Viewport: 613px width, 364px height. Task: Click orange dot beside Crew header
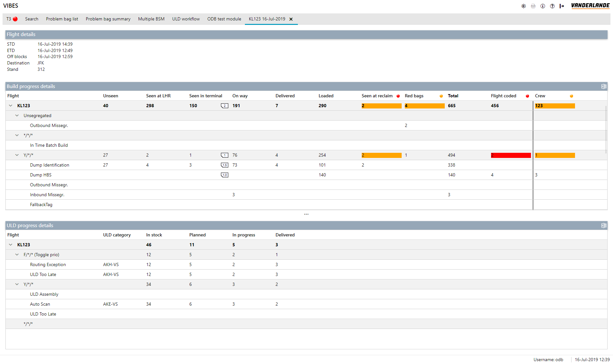point(571,96)
